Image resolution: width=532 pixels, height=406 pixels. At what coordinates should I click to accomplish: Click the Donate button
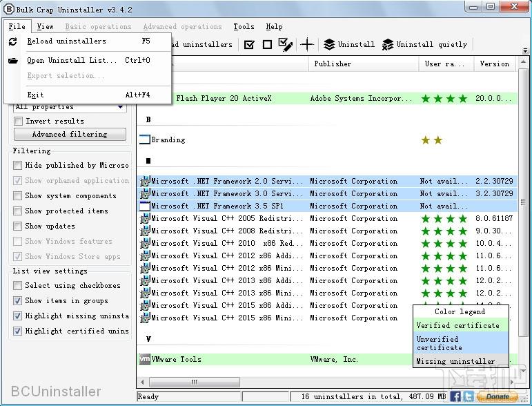point(497,396)
